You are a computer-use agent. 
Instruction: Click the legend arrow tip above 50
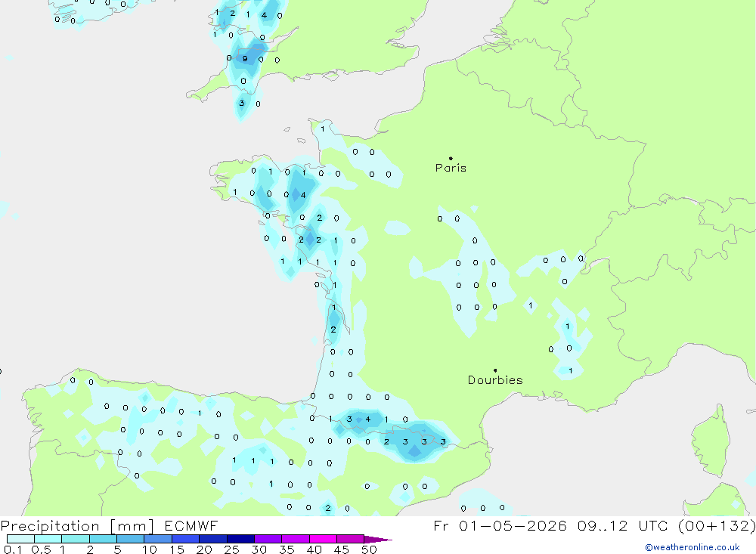[378, 540]
